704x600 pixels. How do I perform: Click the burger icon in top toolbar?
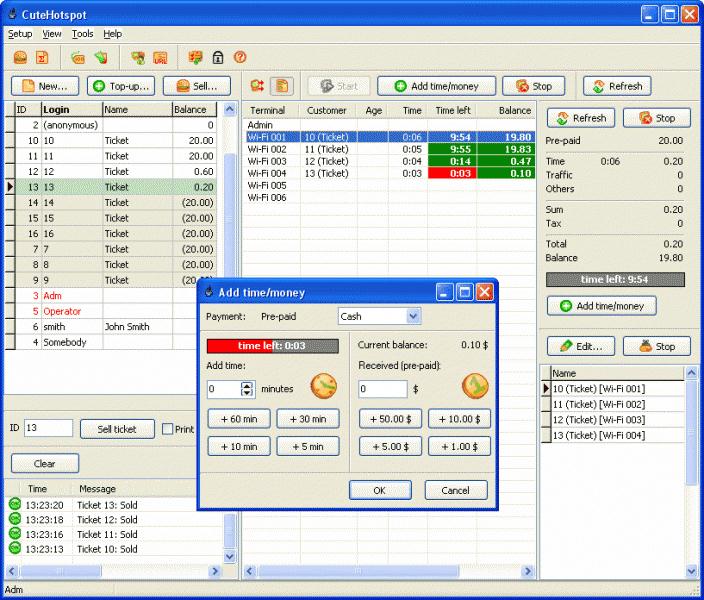(18, 58)
